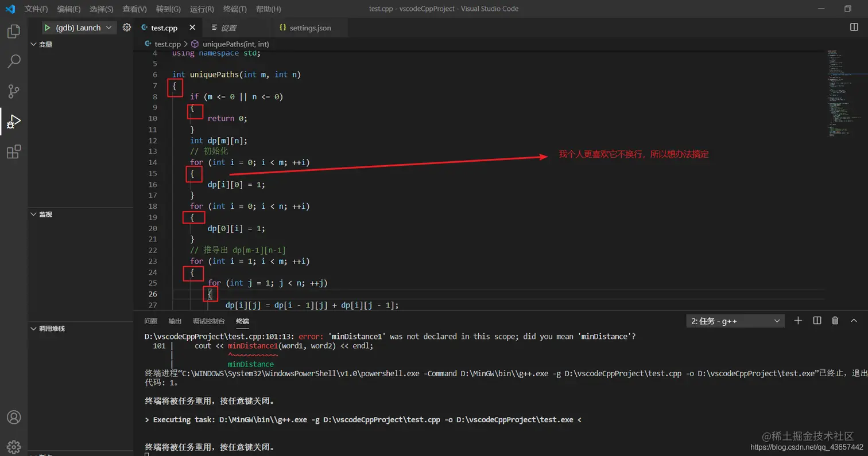Viewport: 868px width, 456px height.
Task: Click 'if (m <= 0 || n <= 0)' line
Action: [237, 97]
